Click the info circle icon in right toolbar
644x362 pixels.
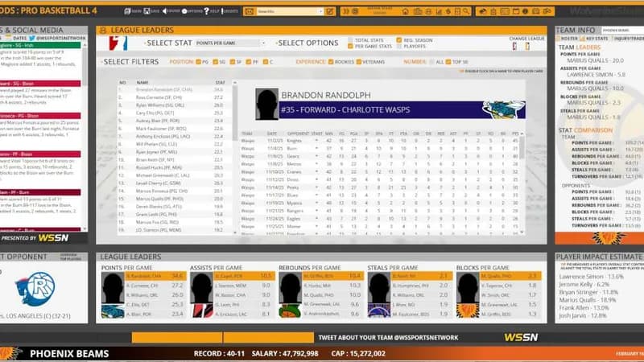tap(525, 11)
